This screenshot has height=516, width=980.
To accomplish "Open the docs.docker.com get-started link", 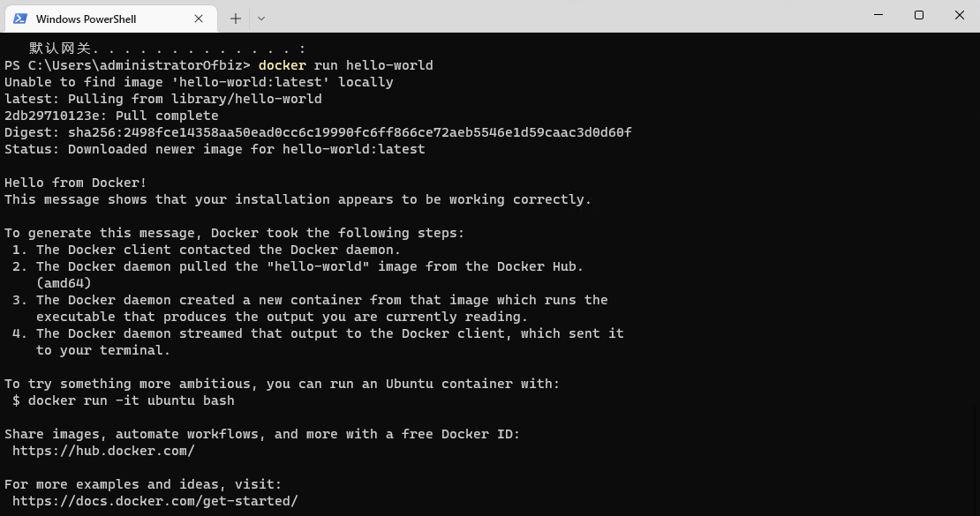I will point(155,501).
